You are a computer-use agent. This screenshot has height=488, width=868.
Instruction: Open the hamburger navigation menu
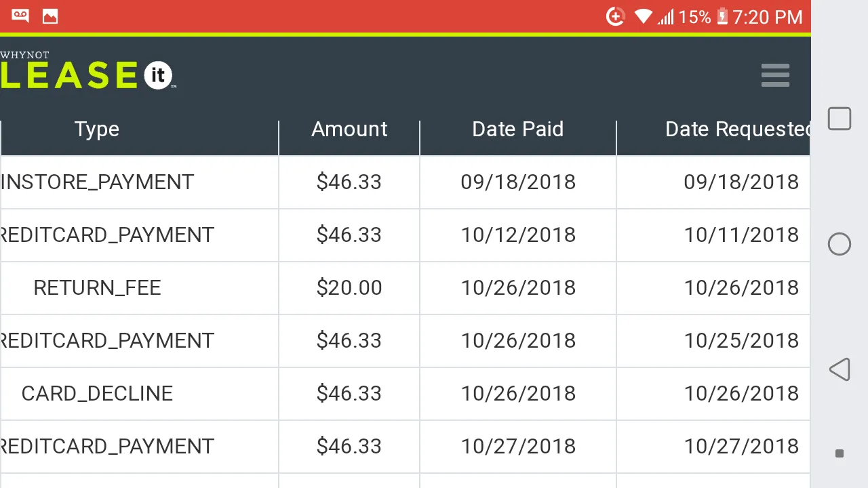(x=775, y=75)
